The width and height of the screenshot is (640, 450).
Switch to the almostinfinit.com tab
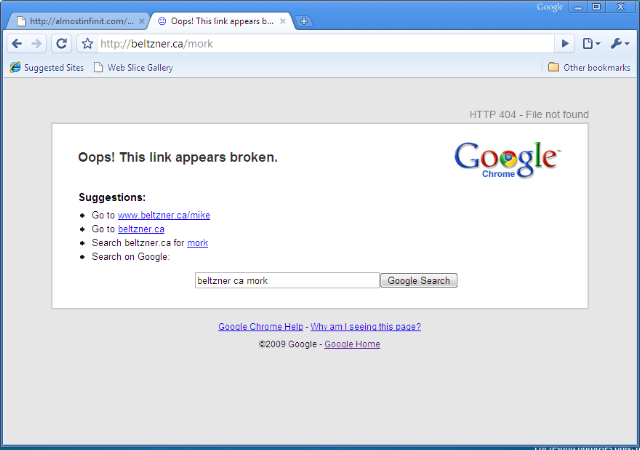pyautogui.click(x=76, y=21)
